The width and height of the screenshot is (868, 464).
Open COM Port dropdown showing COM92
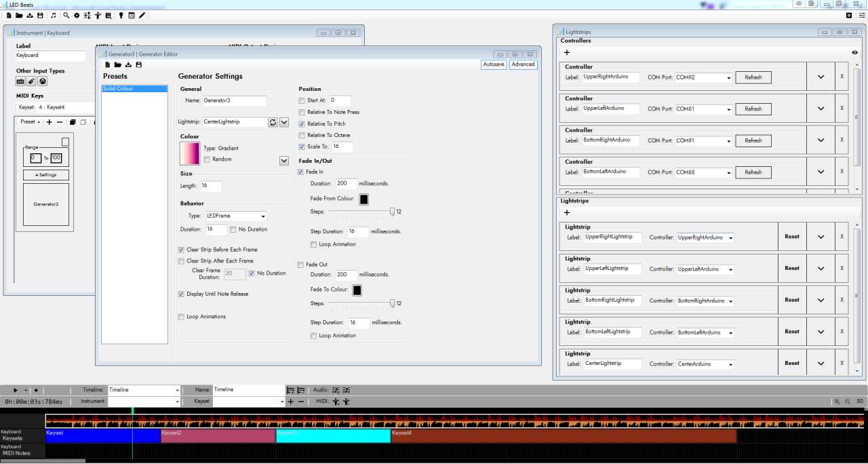(x=704, y=77)
